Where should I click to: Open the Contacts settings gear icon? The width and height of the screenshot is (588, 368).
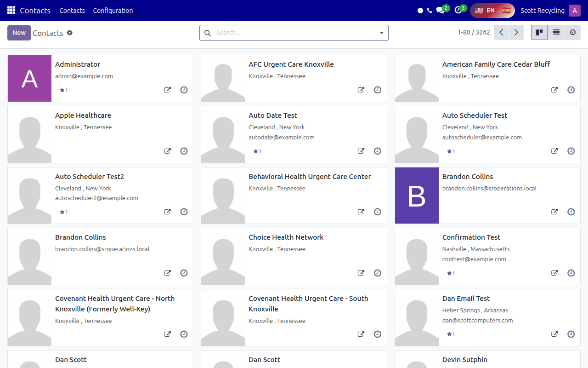pos(70,33)
